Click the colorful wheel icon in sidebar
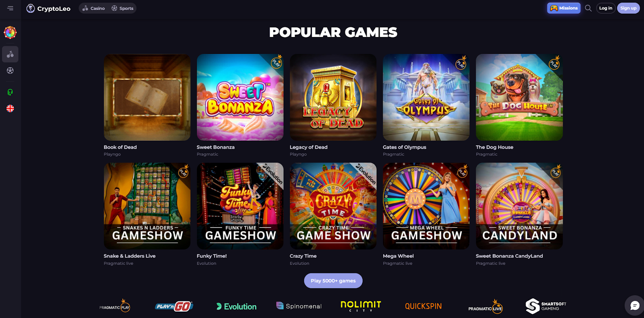 pyautogui.click(x=10, y=32)
